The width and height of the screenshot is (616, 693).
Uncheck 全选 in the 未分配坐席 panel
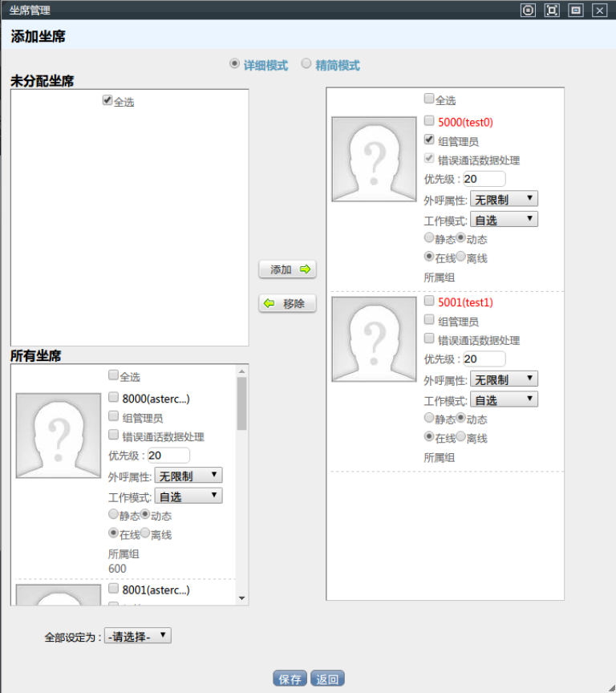click(107, 101)
